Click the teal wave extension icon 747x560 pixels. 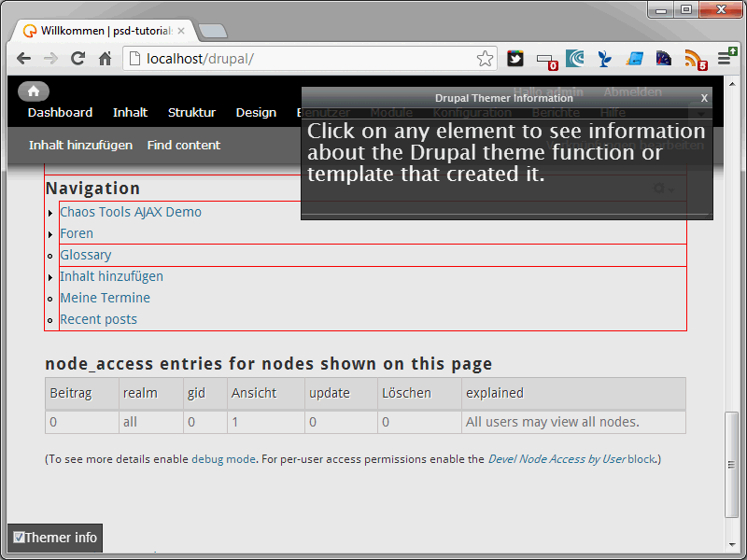coord(575,59)
